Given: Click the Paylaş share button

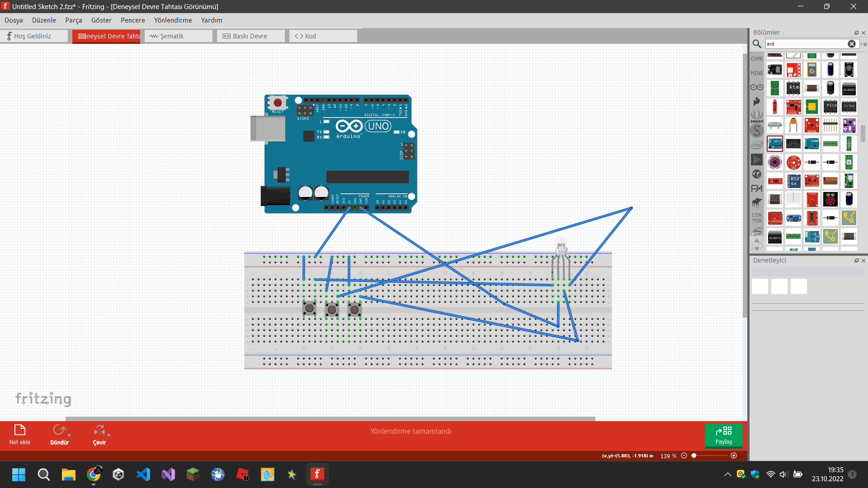Looking at the screenshot, I should click(723, 436).
